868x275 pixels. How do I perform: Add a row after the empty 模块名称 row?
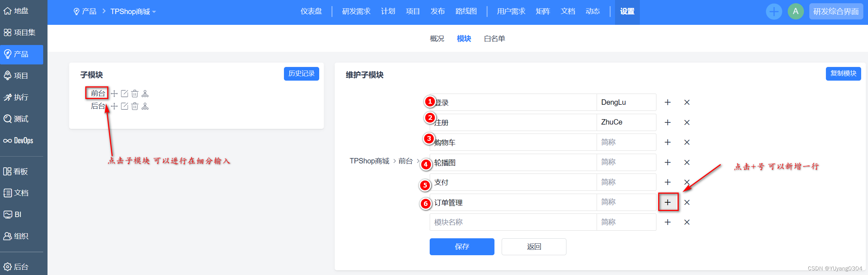coord(668,222)
